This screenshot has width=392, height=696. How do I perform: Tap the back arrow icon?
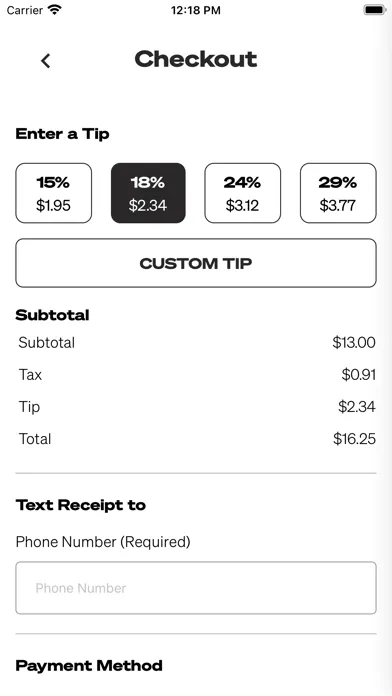(46, 61)
